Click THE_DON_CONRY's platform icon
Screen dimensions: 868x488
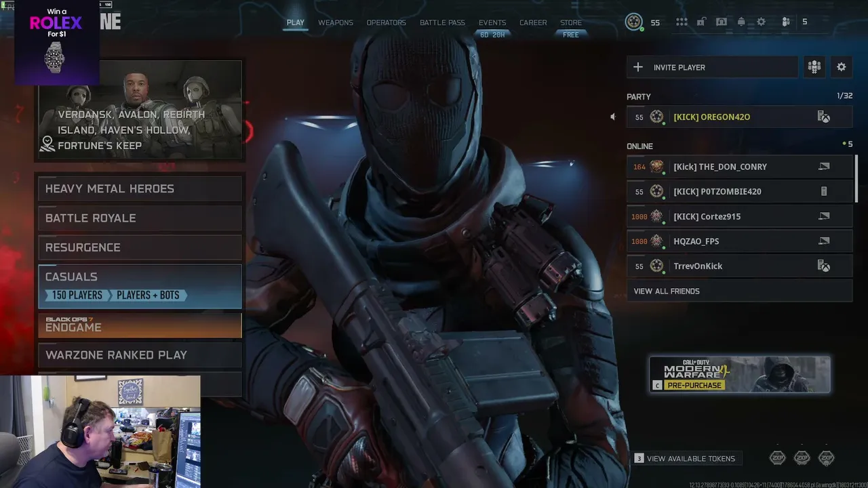coord(824,167)
